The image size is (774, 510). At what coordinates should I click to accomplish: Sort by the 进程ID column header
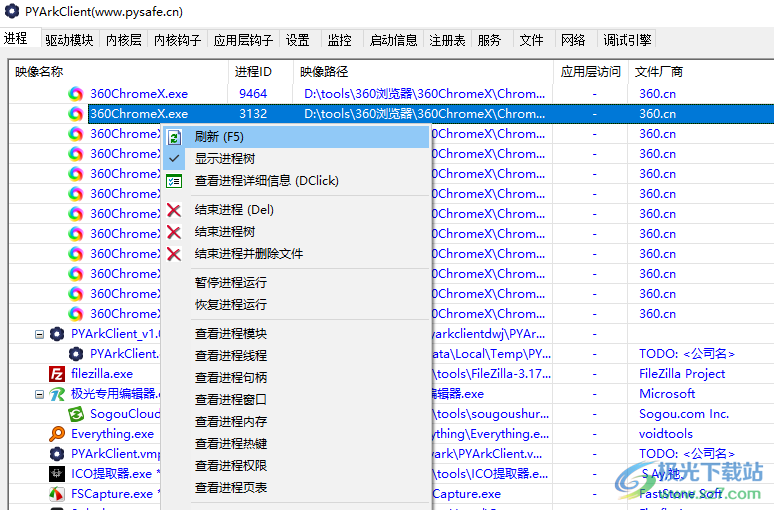point(261,72)
